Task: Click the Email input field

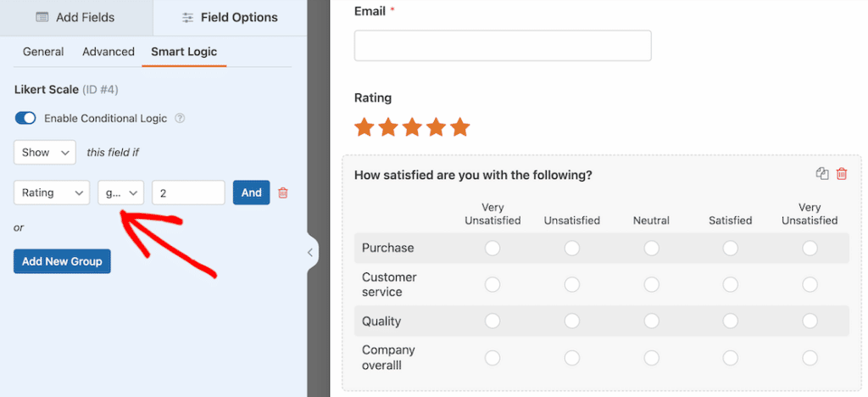Action: pos(503,46)
